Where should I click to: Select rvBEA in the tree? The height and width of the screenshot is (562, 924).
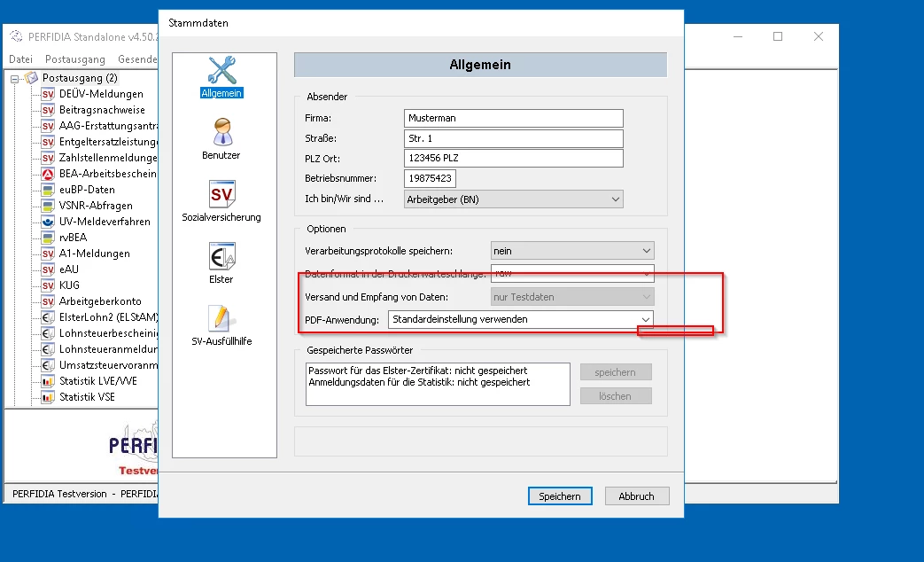[x=73, y=238]
